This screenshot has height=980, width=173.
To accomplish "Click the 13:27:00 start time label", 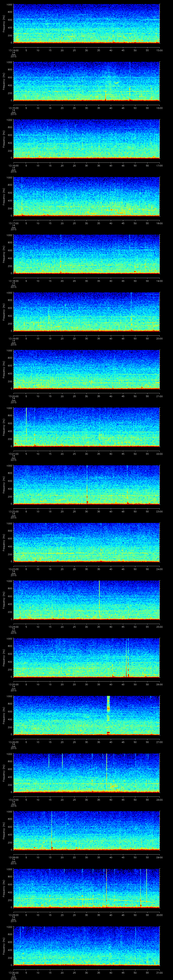I will [13, 799].
